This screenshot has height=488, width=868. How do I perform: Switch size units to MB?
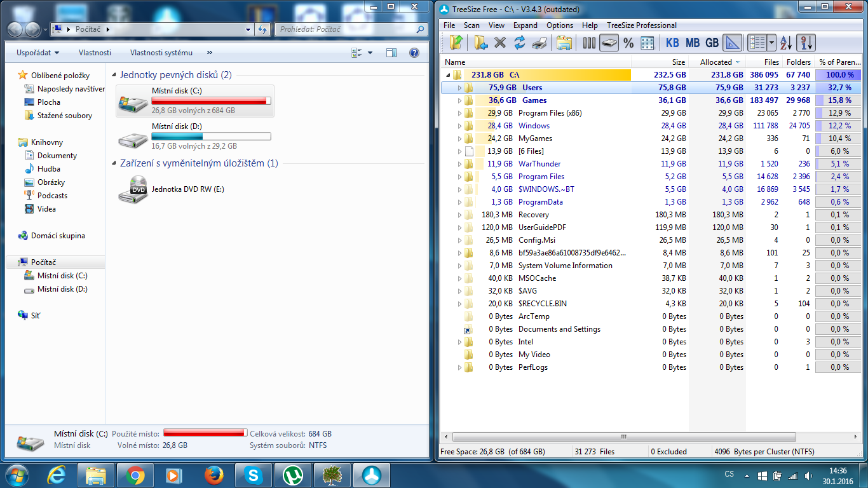[693, 43]
